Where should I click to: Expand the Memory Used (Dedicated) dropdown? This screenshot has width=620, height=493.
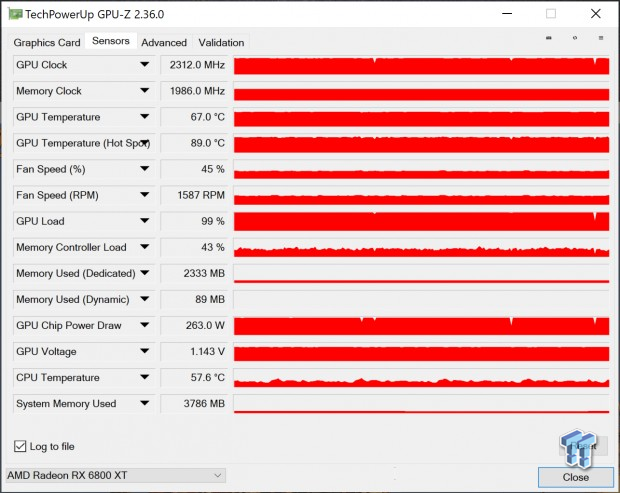pos(145,273)
